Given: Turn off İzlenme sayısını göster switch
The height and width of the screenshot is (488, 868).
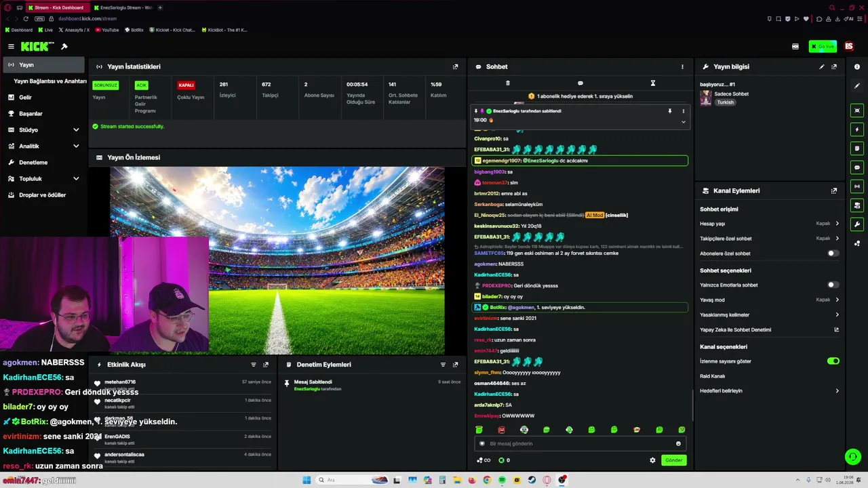Looking at the screenshot, I should [x=833, y=361].
